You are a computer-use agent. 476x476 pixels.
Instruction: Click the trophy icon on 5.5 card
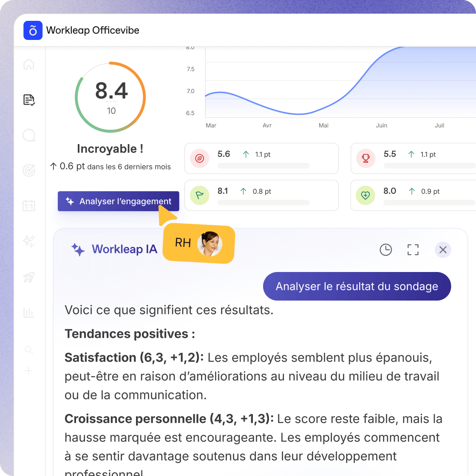coord(366,158)
